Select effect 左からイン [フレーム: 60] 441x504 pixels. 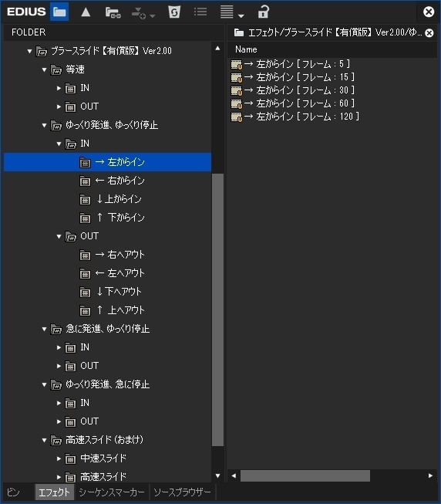(x=293, y=103)
